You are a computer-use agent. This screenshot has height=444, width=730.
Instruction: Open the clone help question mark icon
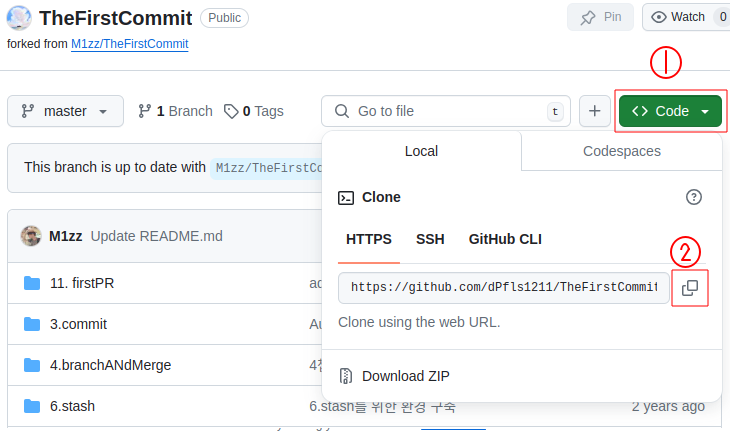point(694,197)
